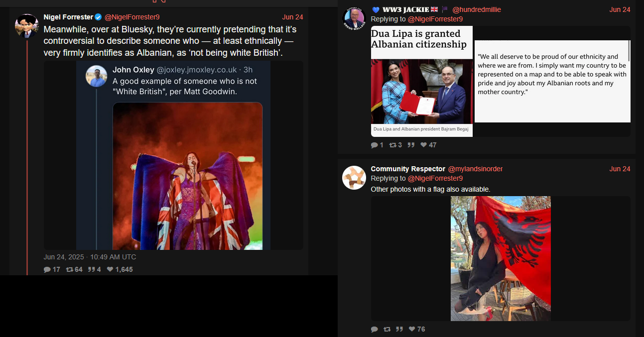Open Nigel Forrester's profile avatar
644x337 pixels.
[x=27, y=26]
